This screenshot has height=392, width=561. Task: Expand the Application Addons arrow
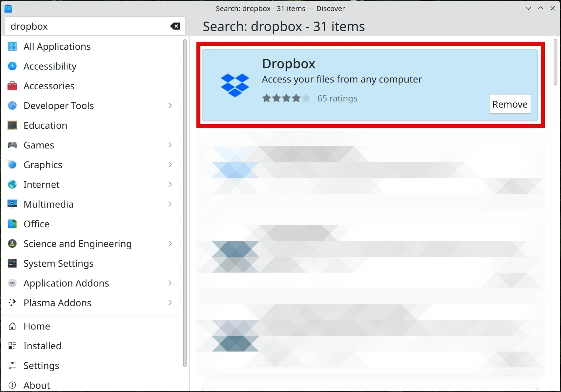pyautogui.click(x=170, y=283)
